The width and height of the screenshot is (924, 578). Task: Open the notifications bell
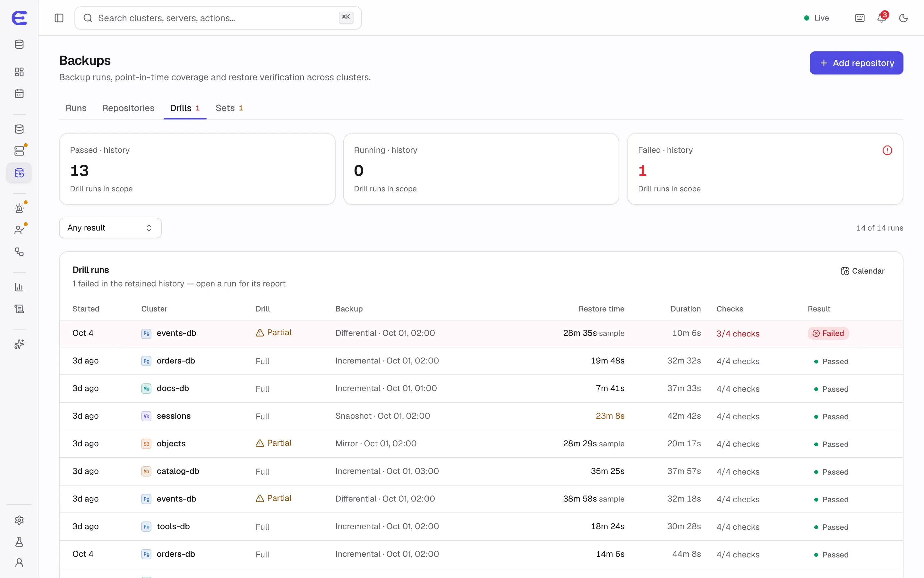point(882,18)
